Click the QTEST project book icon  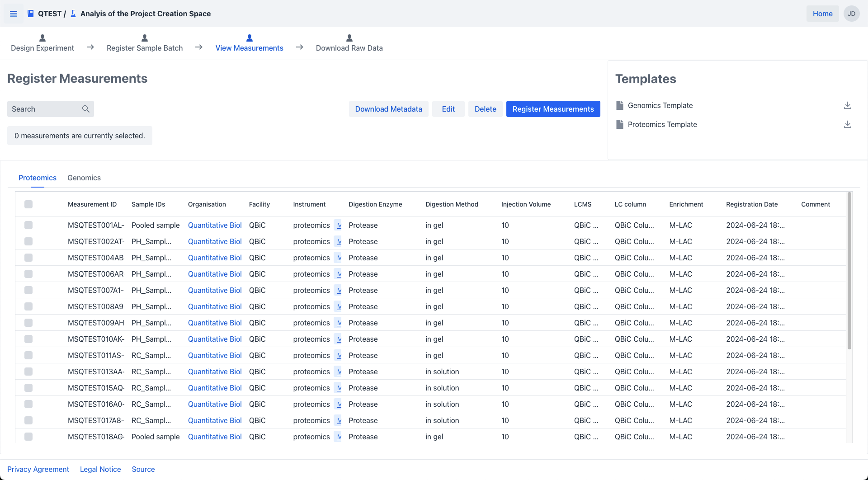pyautogui.click(x=31, y=14)
